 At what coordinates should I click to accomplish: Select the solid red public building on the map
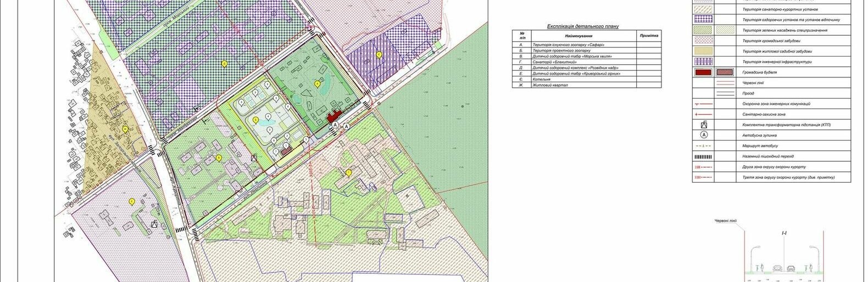click(x=332, y=117)
